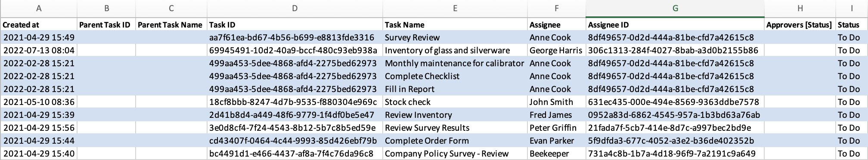Select column F header
The height and width of the screenshot is (160, 868).
tap(557, 8)
